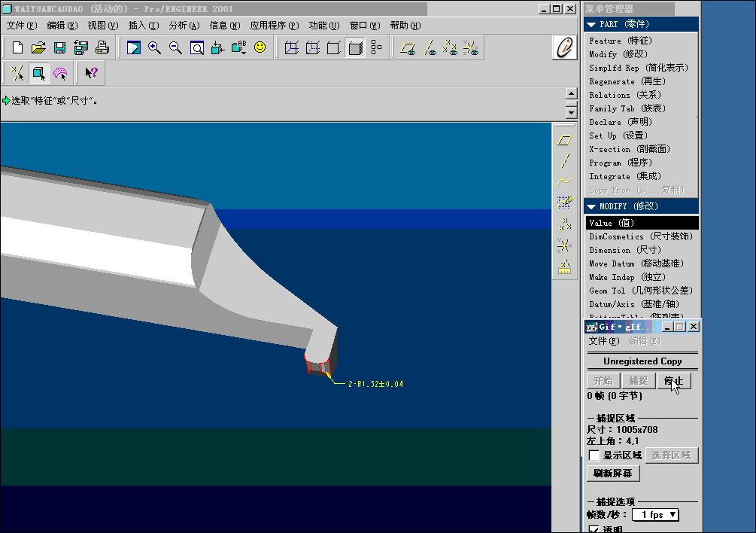Switch display to No Hidden icon
The height and width of the screenshot is (533, 756).
coord(334,47)
